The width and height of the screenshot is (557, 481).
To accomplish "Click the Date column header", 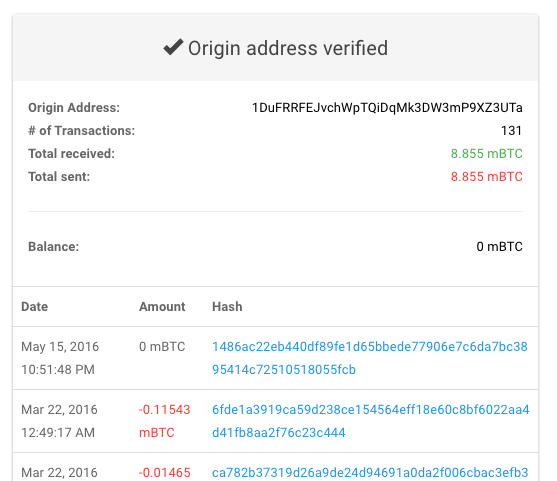I will point(34,307).
